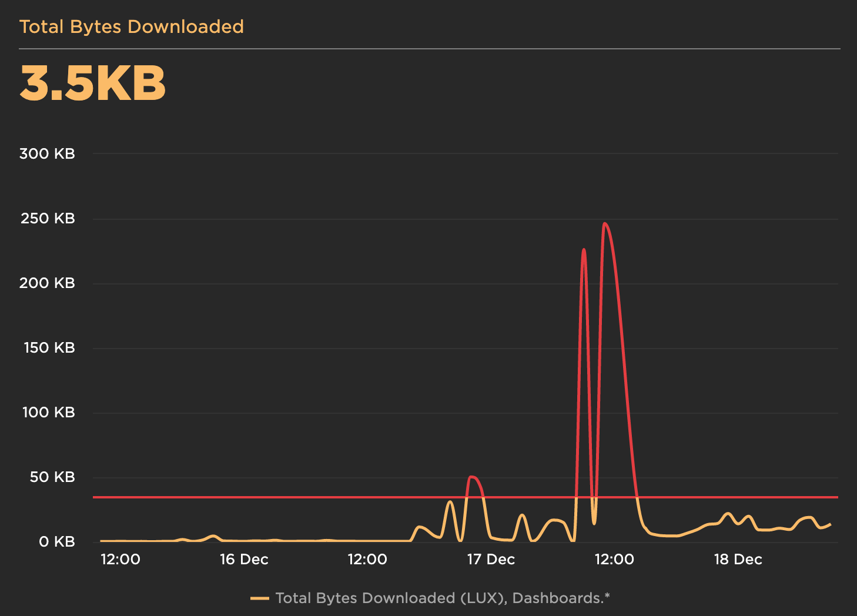The width and height of the screenshot is (857, 616).
Task: Click the first 12:00 x-axis label
Action: pyautogui.click(x=120, y=560)
